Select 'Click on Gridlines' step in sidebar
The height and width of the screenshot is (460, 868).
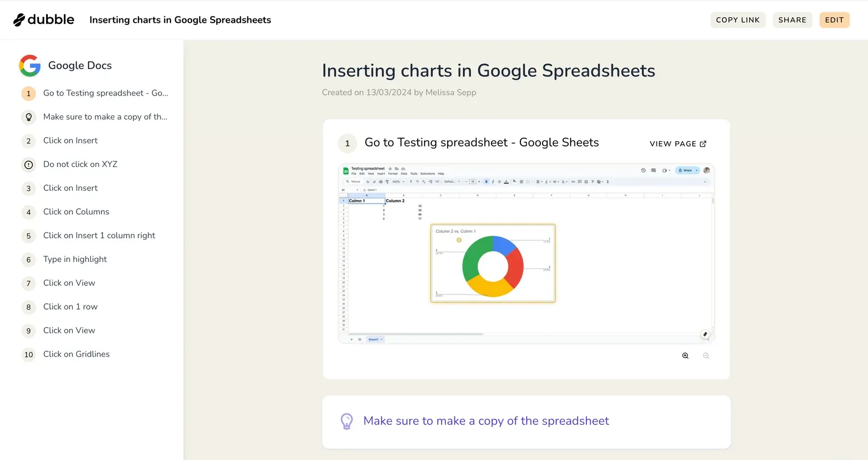click(x=76, y=354)
